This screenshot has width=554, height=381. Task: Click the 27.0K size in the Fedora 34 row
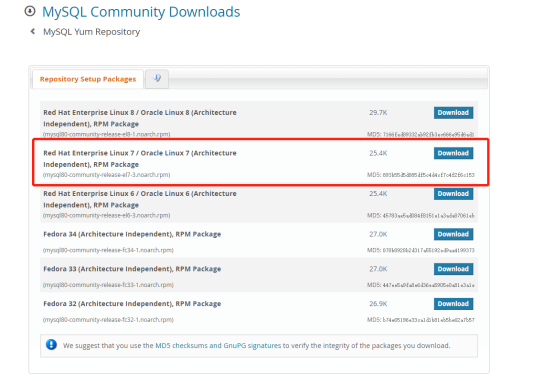378,234
